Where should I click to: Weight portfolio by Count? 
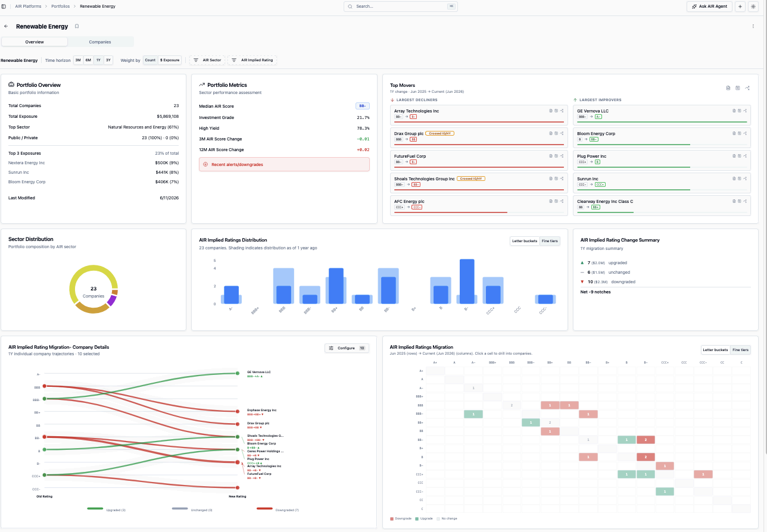[x=150, y=60]
